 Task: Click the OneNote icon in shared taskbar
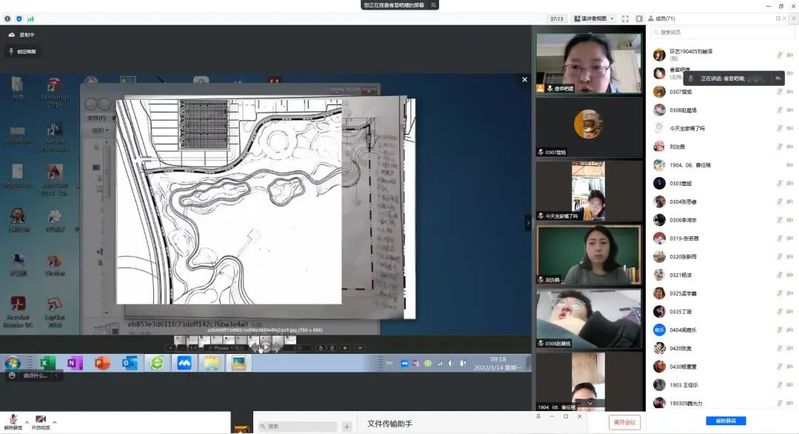[73, 364]
